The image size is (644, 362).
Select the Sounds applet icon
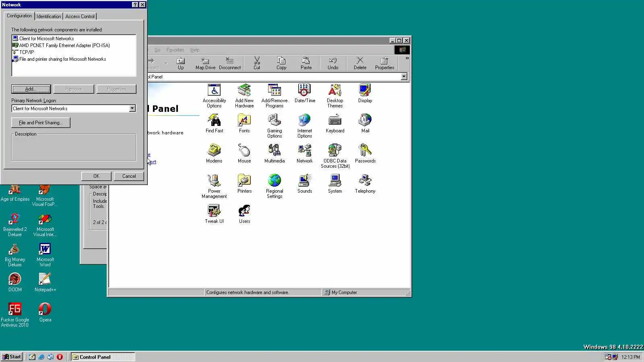point(305,184)
